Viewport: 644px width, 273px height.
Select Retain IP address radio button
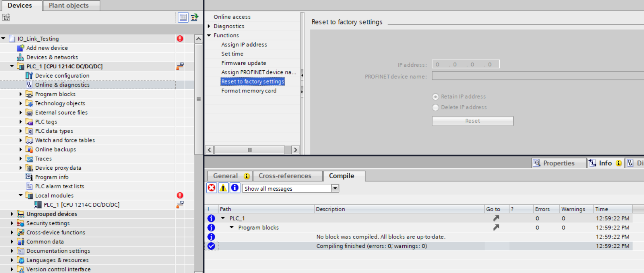(435, 97)
